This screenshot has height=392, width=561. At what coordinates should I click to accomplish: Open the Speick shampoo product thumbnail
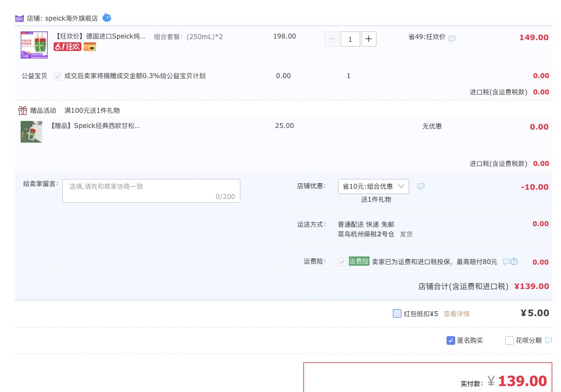[x=34, y=45]
